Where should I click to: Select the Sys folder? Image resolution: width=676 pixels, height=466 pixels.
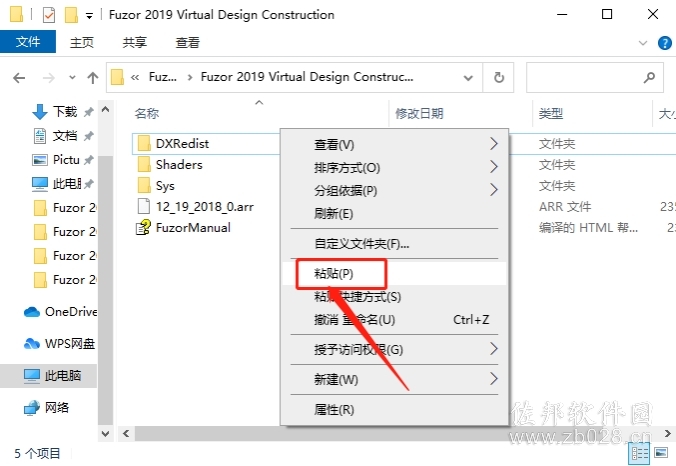pos(164,186)
